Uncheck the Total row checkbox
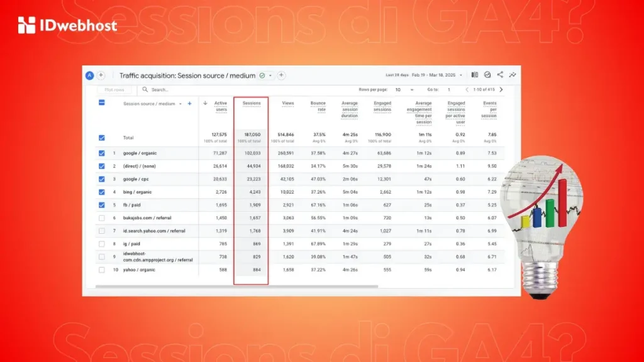This screenshot has height=362, width=644. pyautogui.click(x=102, y=138)
